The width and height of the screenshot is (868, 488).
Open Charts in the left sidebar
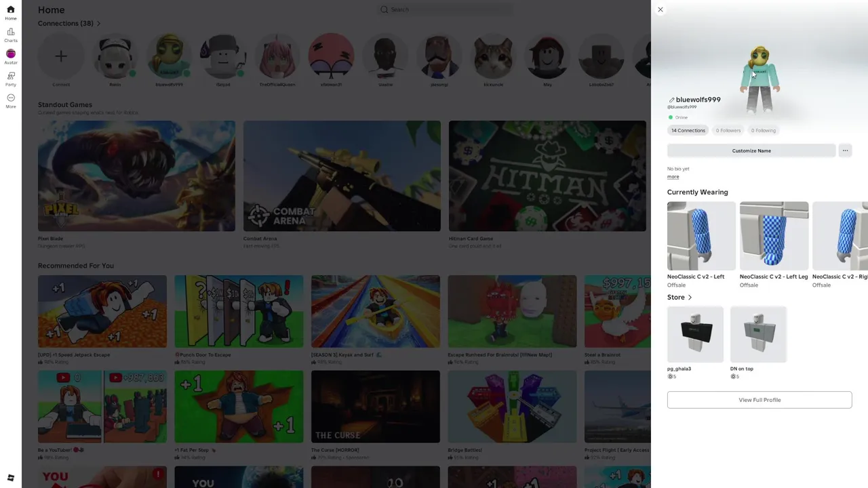point(11,35)
